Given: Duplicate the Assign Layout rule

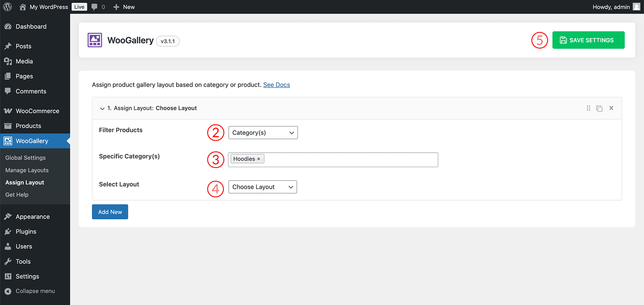Looking at the screenshot, I should [599, 108].
